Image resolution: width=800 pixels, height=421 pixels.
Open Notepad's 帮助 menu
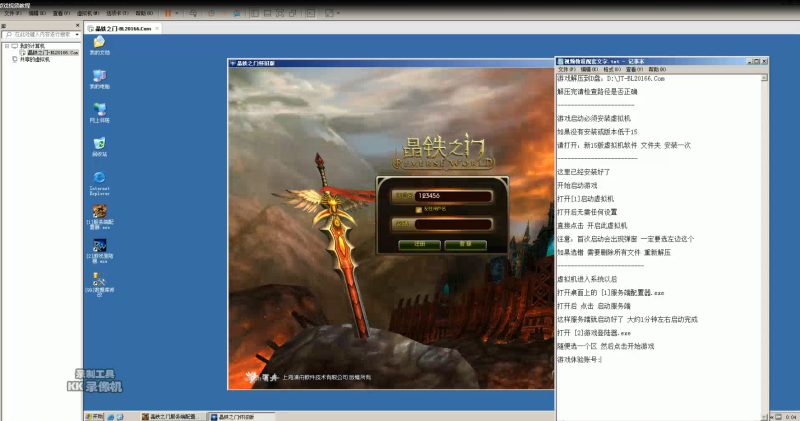point(657,69)
